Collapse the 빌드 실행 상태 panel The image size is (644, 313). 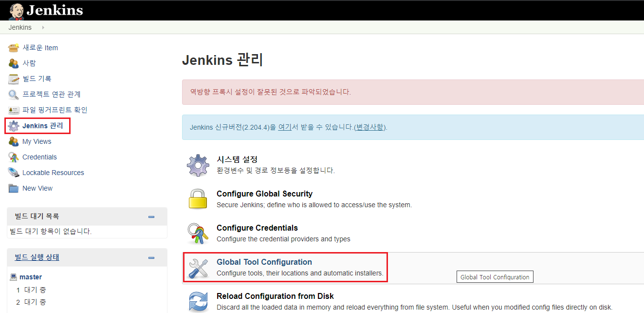coord(151,257)
